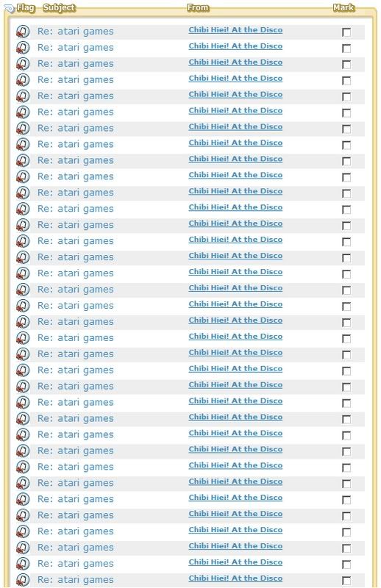Image resolution: width=381 pixels, height=588 pixels.
Task: Open the sender profile link in the last row
Action: click(235, 578)
